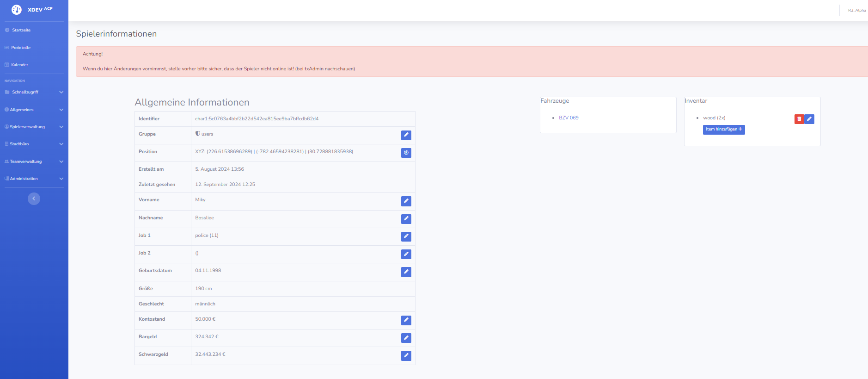Open Protokolle in the sidebar

[x=21, y=48]
